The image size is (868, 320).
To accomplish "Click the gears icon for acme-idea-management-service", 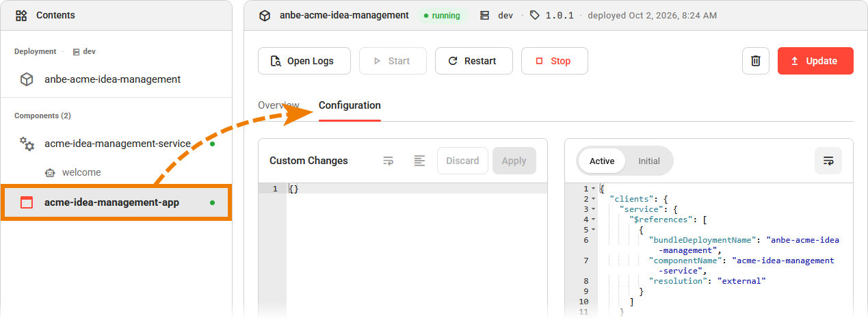I will (27, 144).
